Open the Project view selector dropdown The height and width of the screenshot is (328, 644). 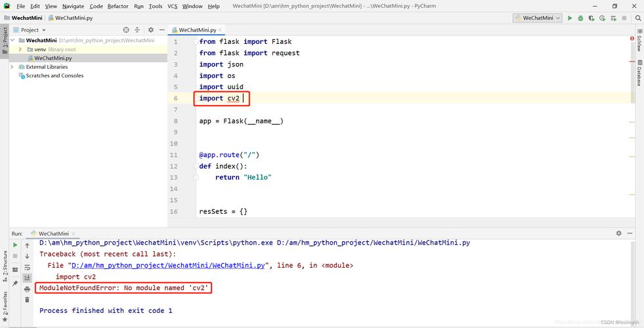tap(30, 30)
